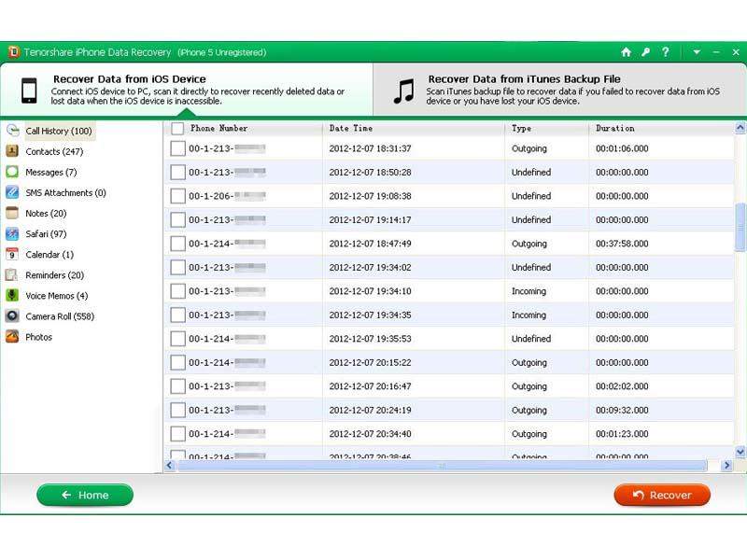Click the iPhone device icon
The height and width of the screenshot is (560, 747).
point(29,90)
